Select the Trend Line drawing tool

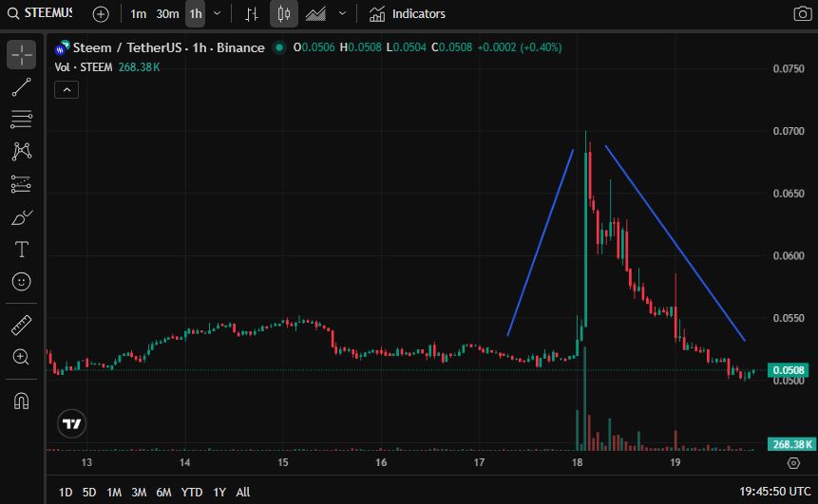coord(22,87)
